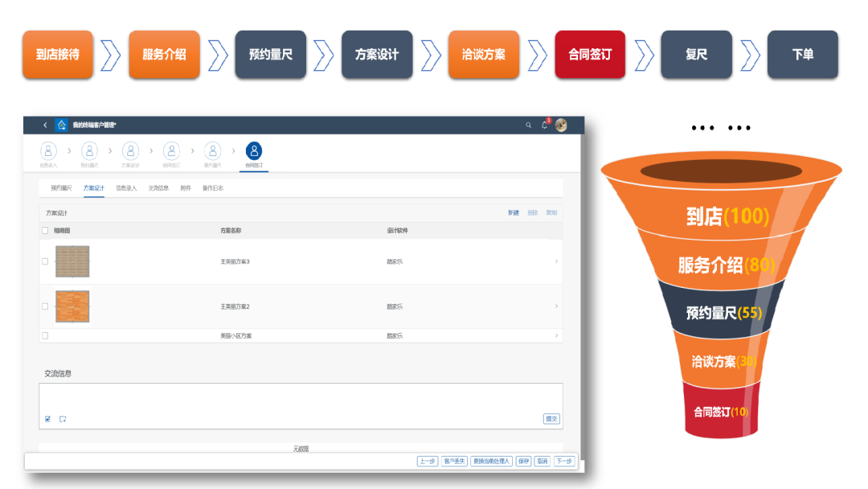Click the dark 方案设计 box in the top flow
The image size is (868, 489).
(x=377, y=54)
